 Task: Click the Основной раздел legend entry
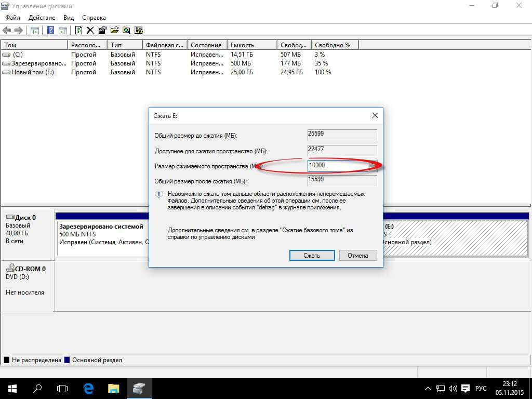click(x=94, y=360)
